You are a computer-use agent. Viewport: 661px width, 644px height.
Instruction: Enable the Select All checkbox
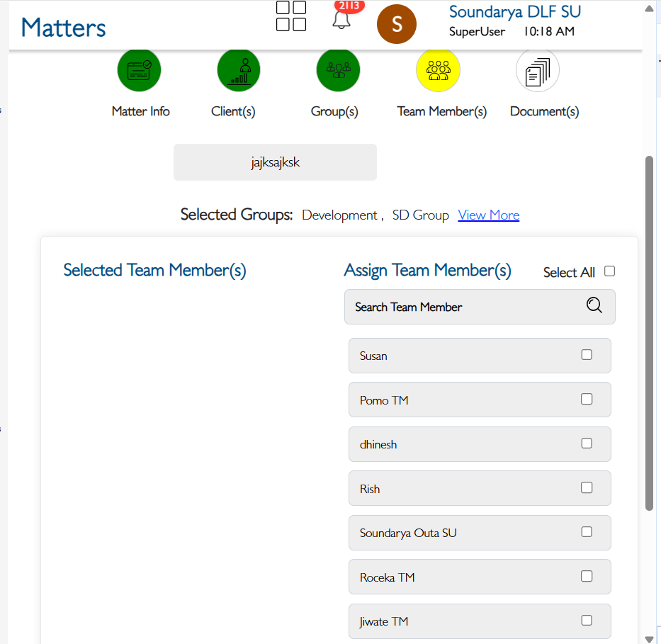(x=609, y=271)
